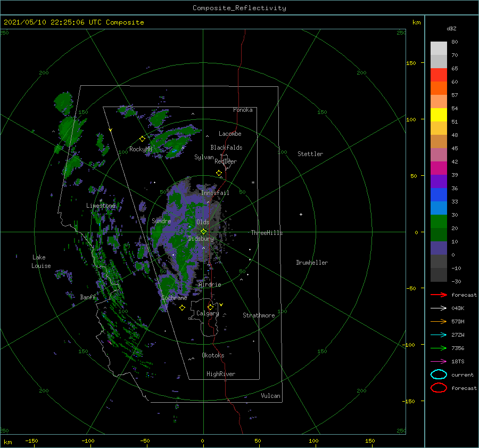Click the RockyMH label
Screen dimensions: 479x448
141,149
